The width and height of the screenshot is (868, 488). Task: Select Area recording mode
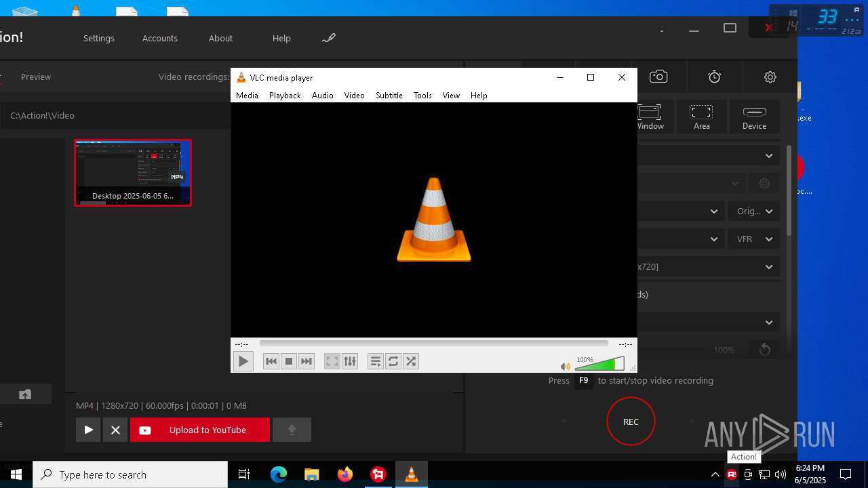click(701, 117)
